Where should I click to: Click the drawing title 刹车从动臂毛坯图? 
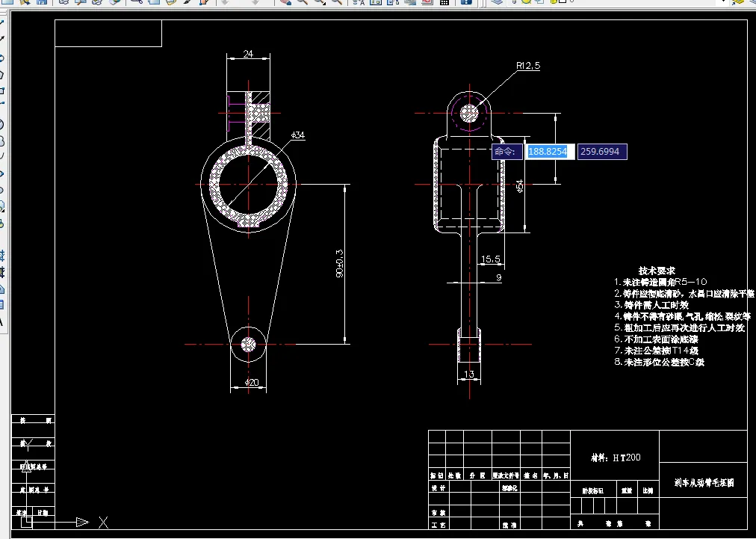pyautogui.click(x=704, y=482)
